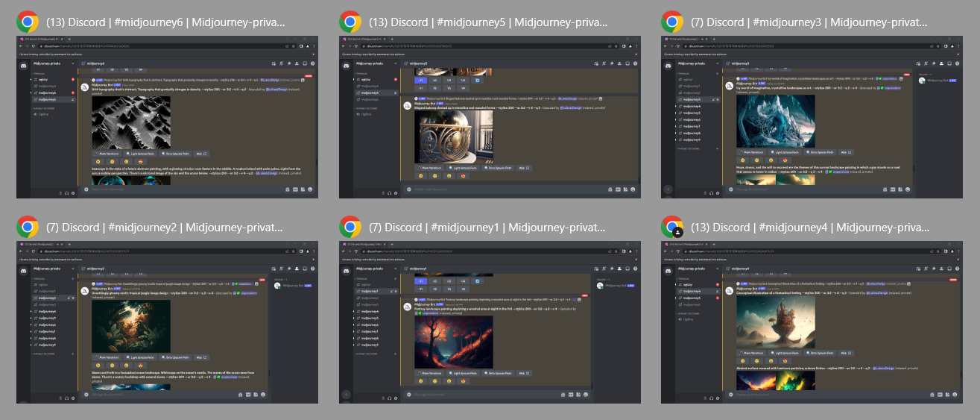Viewport: 980px width, 420px height.
Task: Click Chrome icon beside #midjourney6 title
Action: pos(28,22)
